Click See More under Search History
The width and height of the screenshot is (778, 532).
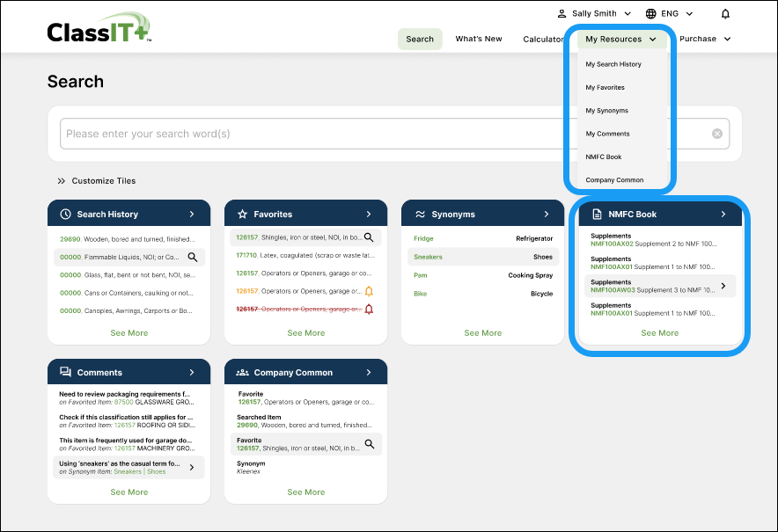coord(129,333)
